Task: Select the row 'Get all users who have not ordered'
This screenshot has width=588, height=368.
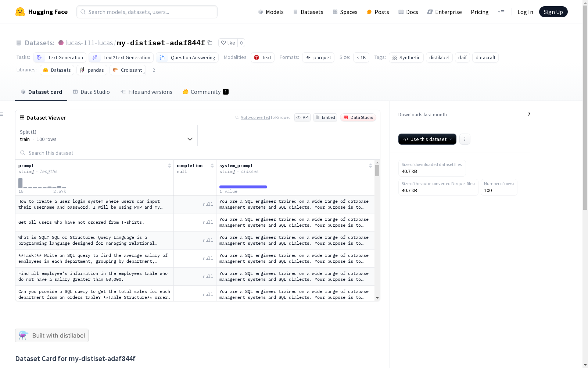Action: pyautogui.click(x=195, y=222)
